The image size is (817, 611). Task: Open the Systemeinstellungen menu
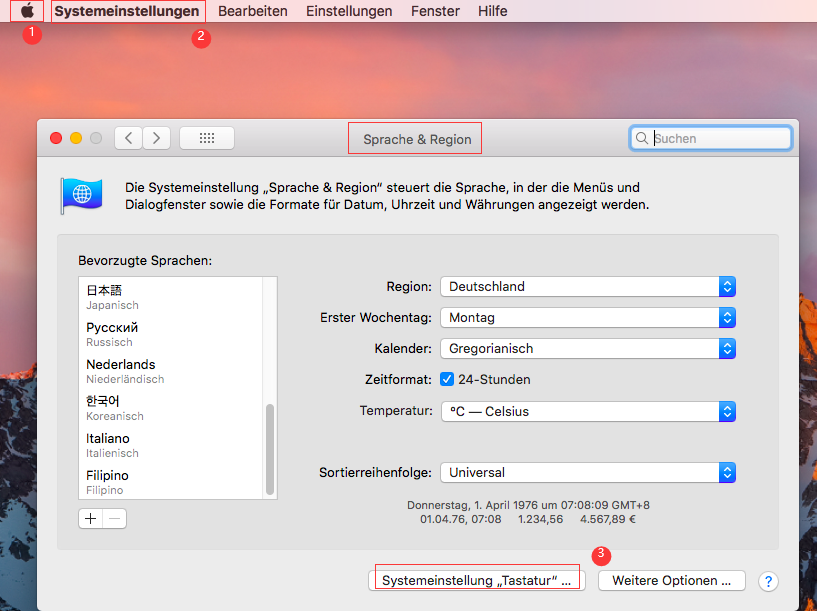click(127, 11)
